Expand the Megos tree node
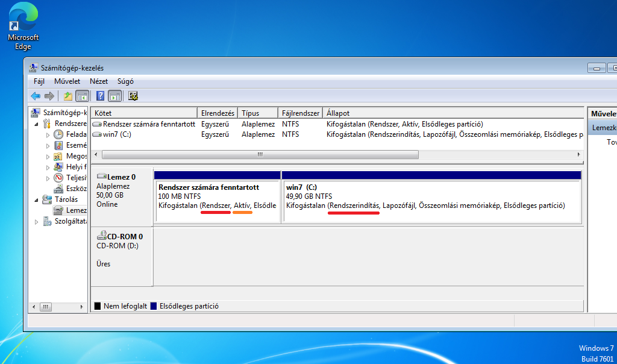Viewport: 617px width, 364px height. [x=48, y=157]
